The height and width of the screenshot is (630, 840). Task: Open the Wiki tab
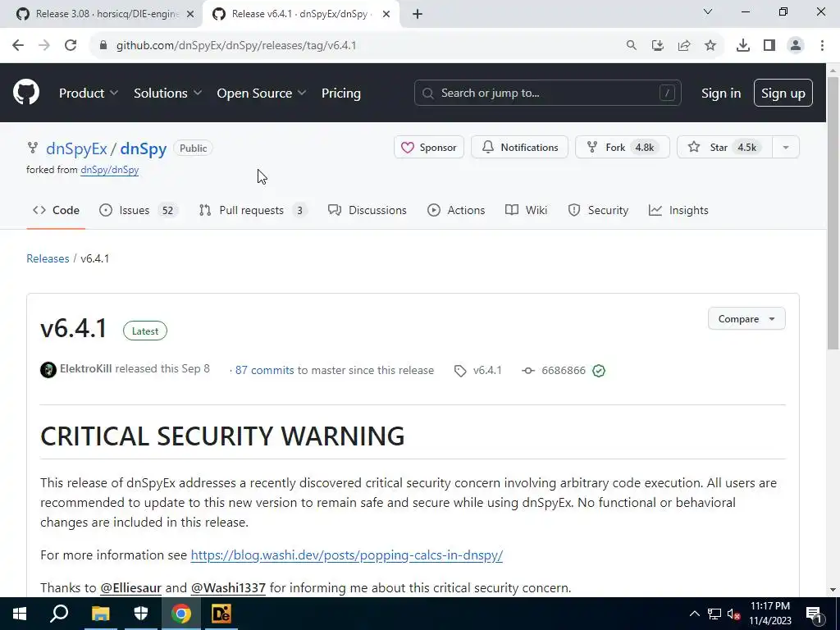pyautogui.click(x=526, y=210)
